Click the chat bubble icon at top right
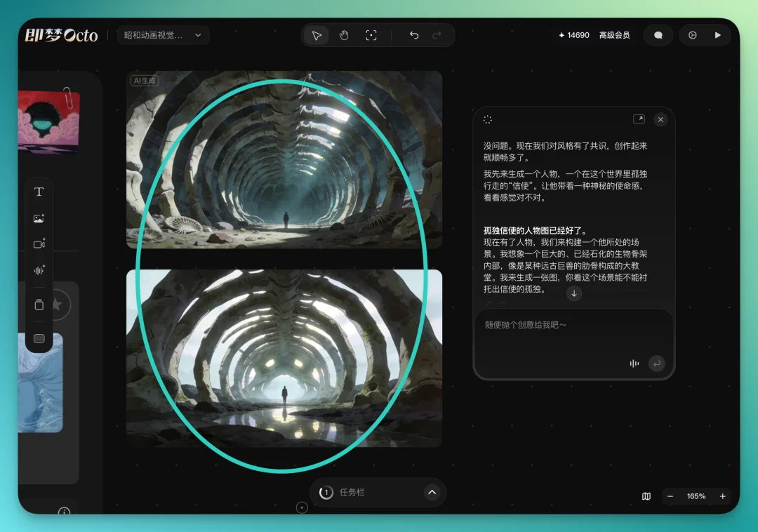Image resolution: width=758 pixels, height=532 pixels. tap(658, 35)
